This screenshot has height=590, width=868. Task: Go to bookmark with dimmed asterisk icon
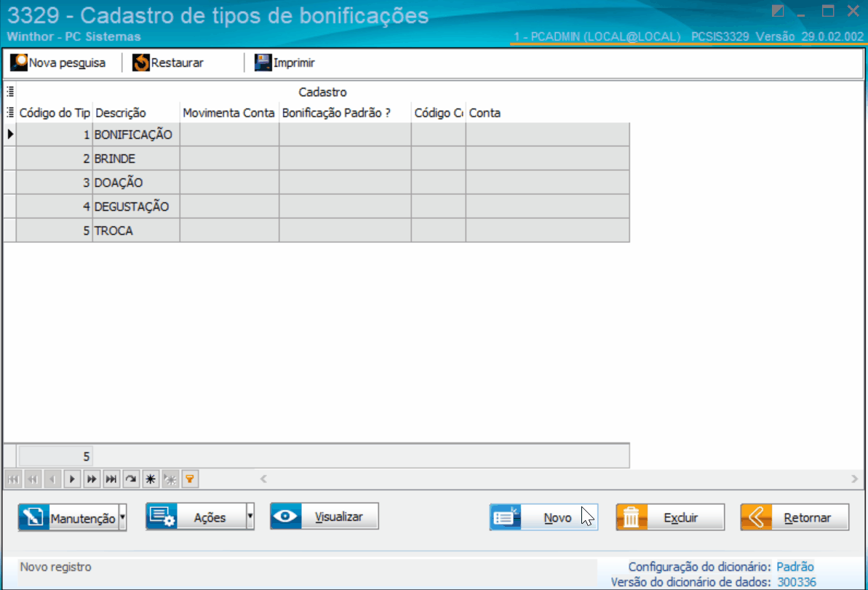(x=170, y=479)
